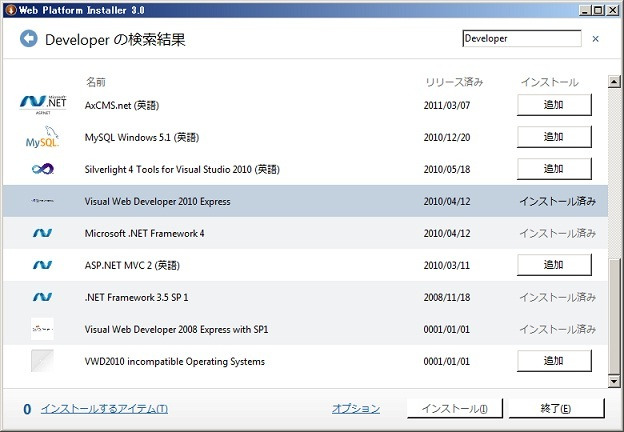The image size is (624, 432).
Task: Click the 2008/11/18 release date
Action: (447, 298)
